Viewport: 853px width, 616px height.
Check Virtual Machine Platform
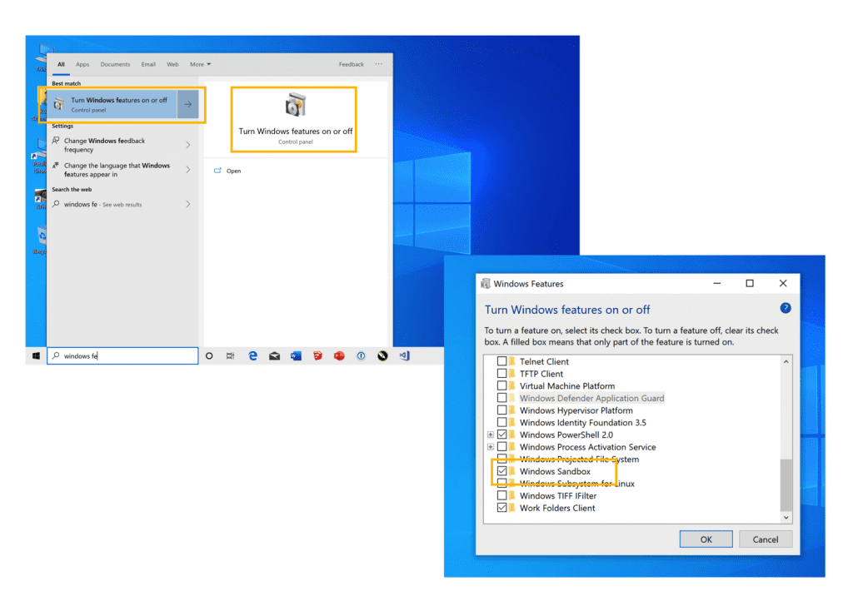point(501,385)
